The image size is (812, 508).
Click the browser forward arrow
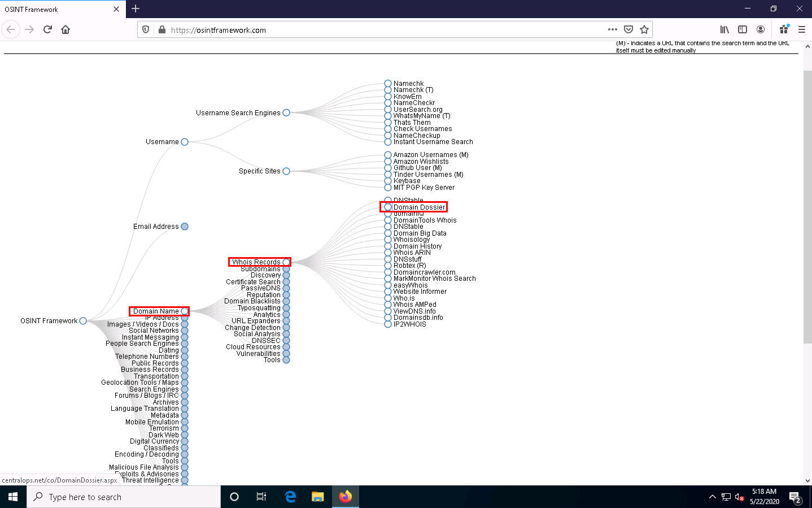[x=29, y=29]
